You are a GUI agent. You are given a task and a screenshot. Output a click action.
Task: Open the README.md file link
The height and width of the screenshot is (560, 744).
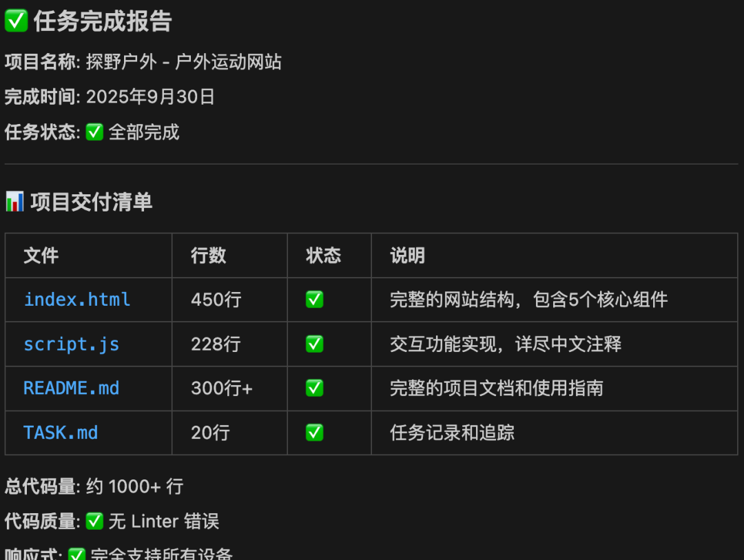pyautogui.click(x=71, y=388)
